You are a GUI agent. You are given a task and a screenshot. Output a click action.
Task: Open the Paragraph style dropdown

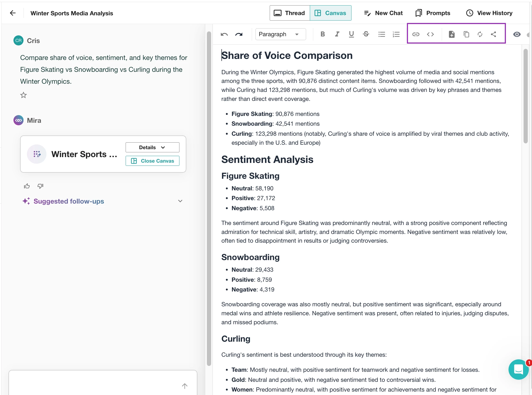(x=280, y=34)
